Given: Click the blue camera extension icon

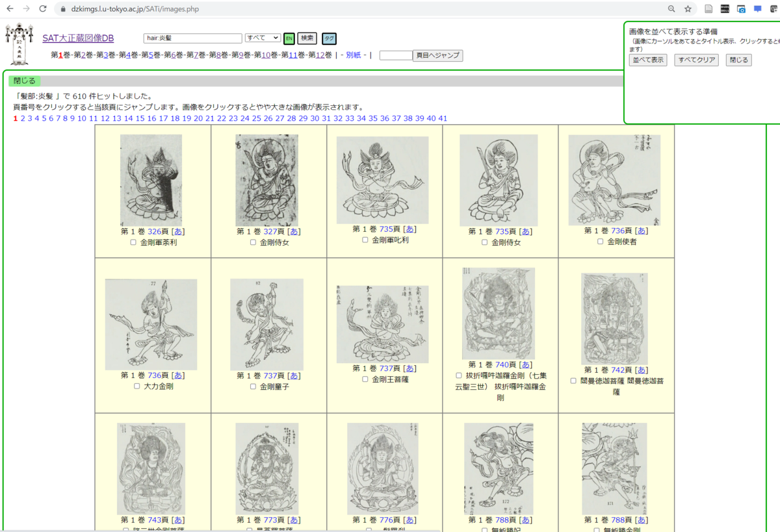Looking at the screenshot, I should click(x=741, y=9).
